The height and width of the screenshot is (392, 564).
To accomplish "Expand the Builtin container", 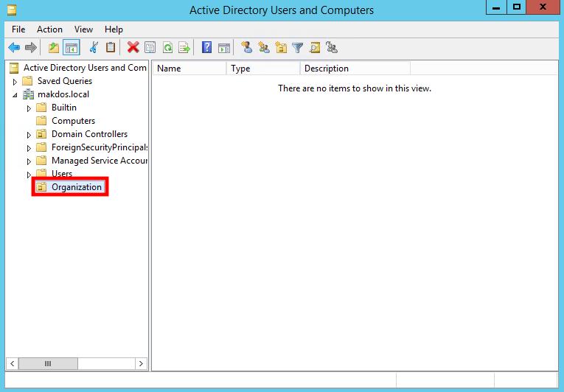I will click(29, 108).
